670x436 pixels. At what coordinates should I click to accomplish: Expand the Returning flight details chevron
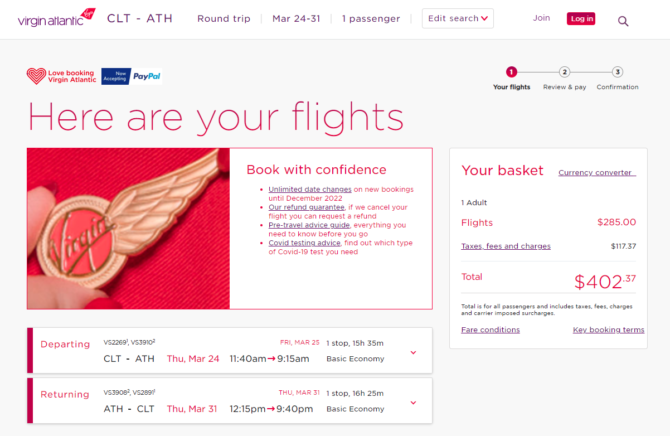(x=413, y=403)
